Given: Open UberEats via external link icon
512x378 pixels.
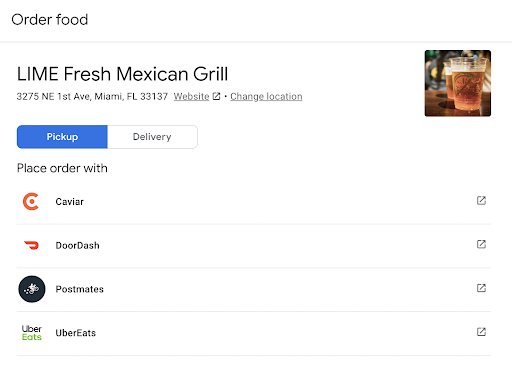Looking at the screenshot, I should pos(481,332).
